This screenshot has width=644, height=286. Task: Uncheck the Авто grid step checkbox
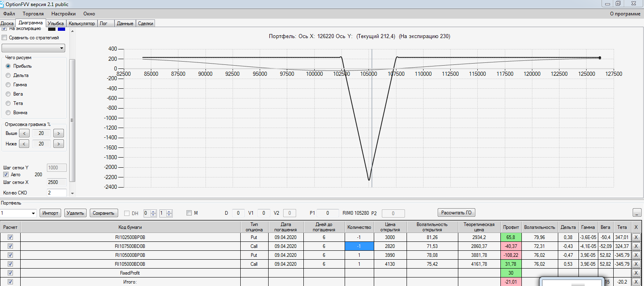[x=6, y=175]
